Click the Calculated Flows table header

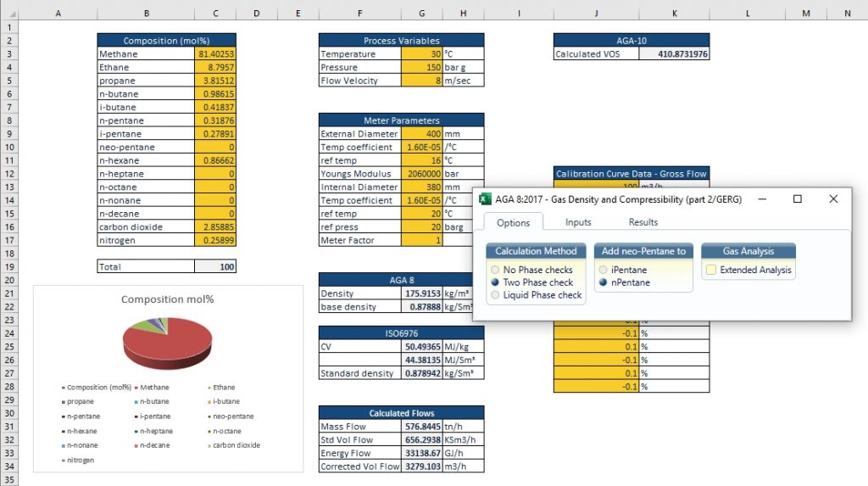(401, 413)
